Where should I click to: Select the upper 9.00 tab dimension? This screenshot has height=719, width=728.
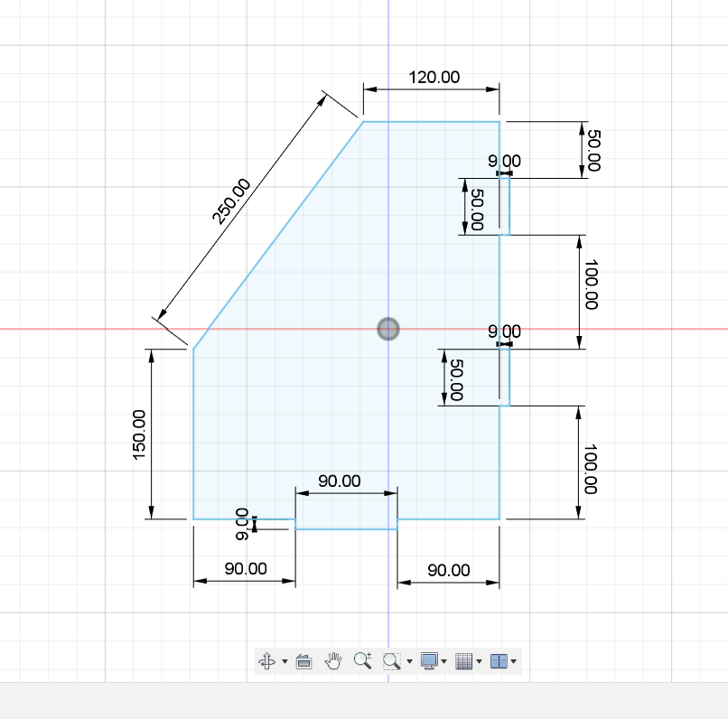coord(504,161)
